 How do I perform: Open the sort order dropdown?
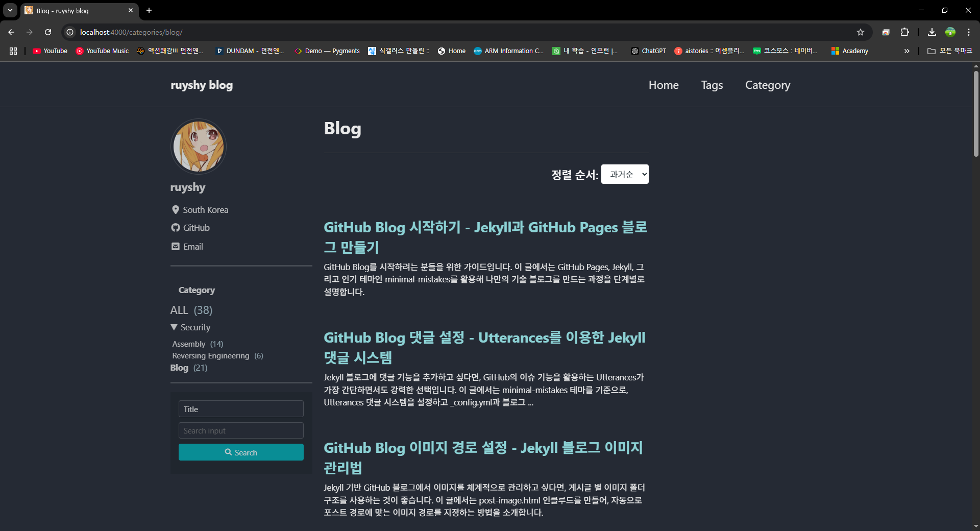(x=624, y=174)
